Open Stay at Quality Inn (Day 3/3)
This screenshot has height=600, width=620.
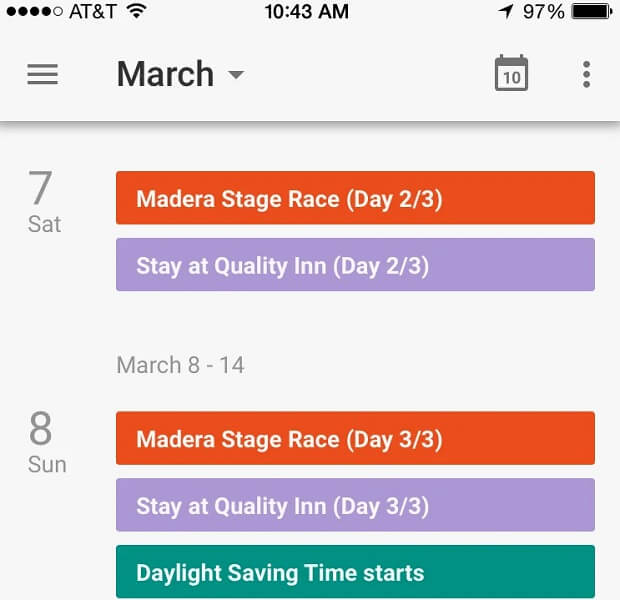tap(355, 505)
